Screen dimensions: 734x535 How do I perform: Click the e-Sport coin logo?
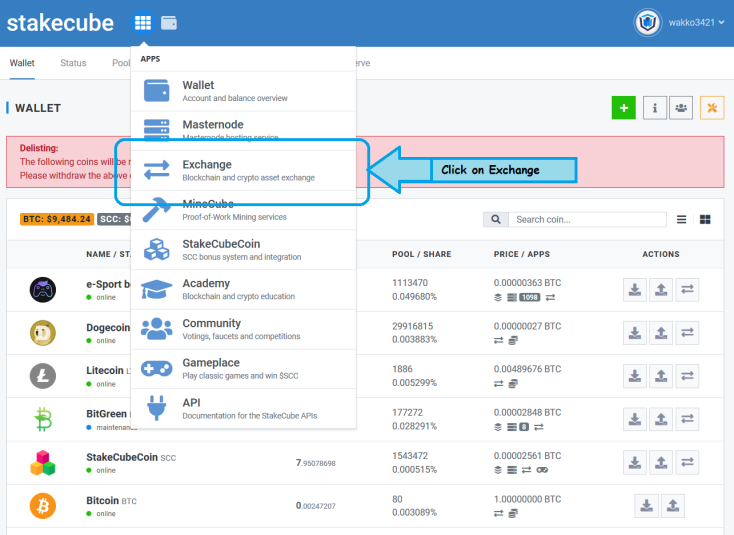pyautogui.click(x=43, y=290)
